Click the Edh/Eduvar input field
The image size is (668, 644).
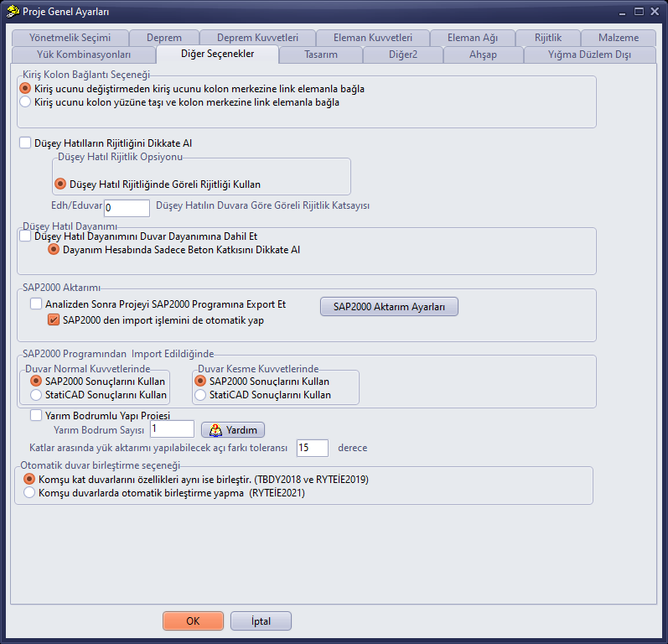(x=127, y=208)
